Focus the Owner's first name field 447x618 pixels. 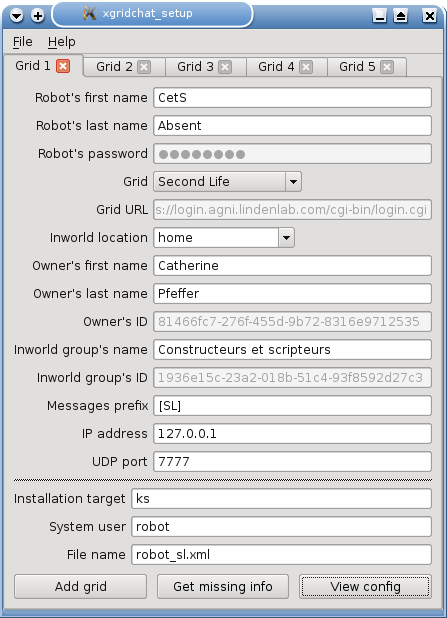point(292,266)
